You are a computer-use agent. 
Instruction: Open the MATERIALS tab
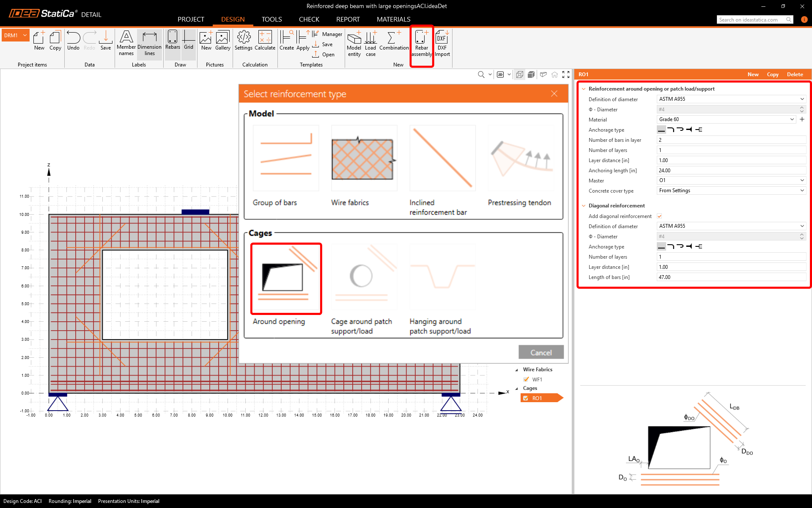(393, 19)
